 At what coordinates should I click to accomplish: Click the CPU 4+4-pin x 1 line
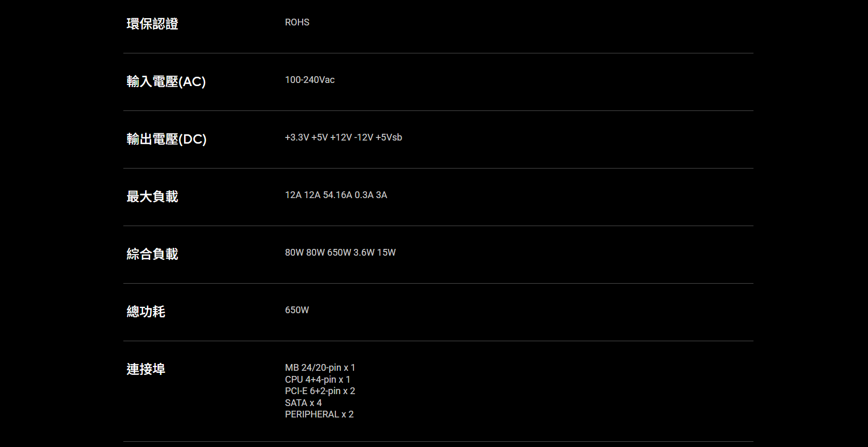click(x=317, y=380)
